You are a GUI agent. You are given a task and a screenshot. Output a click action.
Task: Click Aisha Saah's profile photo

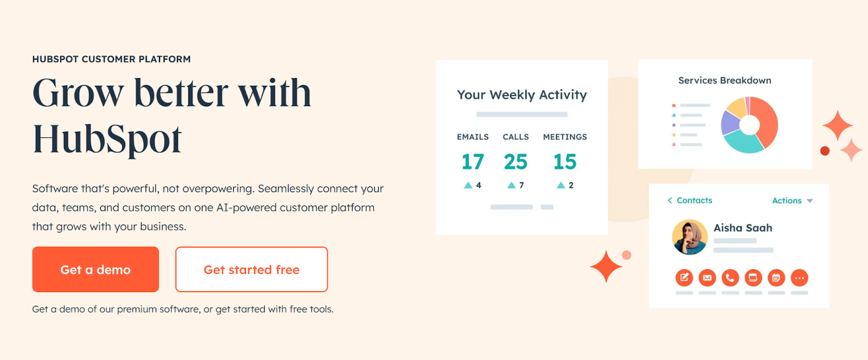pyautogui.click(x=690, y=237)
